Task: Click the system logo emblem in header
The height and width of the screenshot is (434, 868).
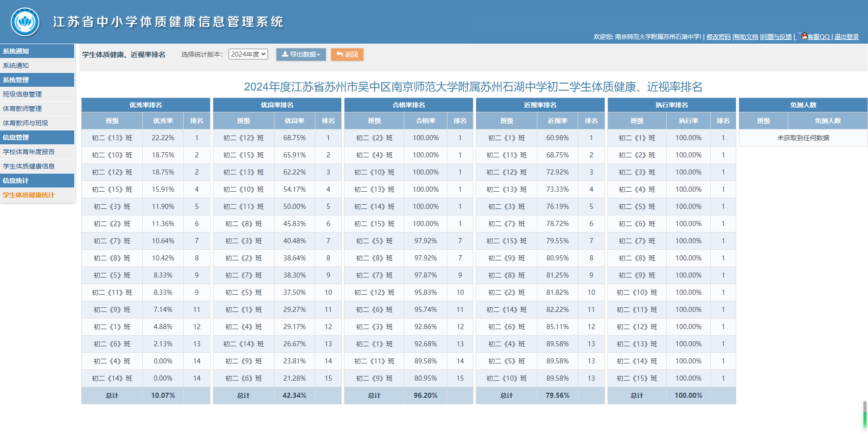Action: click(x=25, y=22)
